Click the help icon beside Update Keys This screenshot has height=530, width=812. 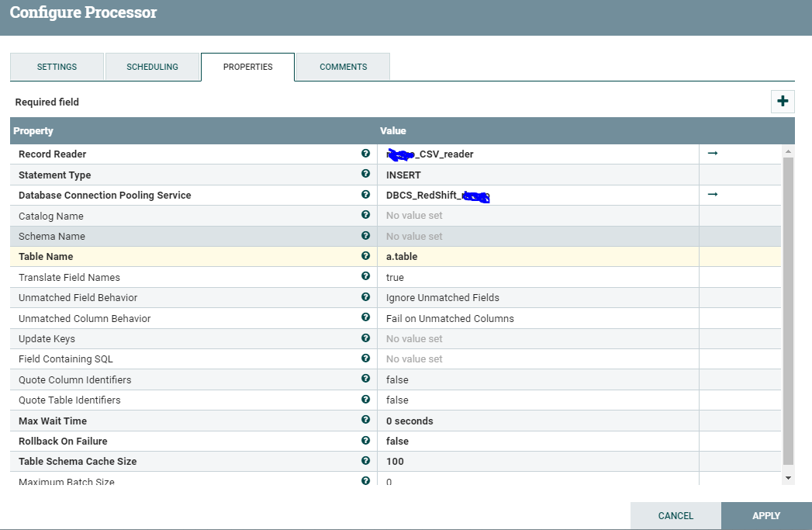click(365, 338)
